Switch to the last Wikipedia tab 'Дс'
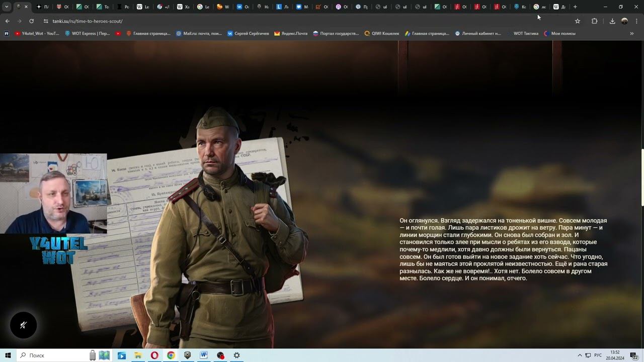This screenshot has height=362, width=644. point(559,7)
